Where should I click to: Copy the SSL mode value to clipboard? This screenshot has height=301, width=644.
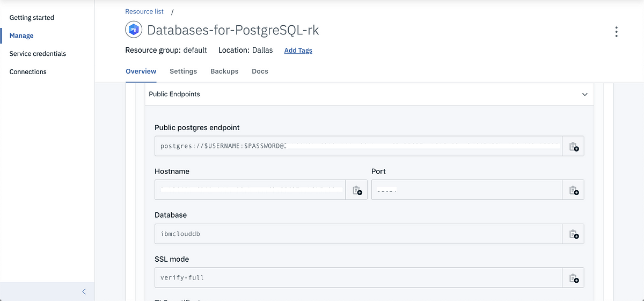(573, 278)
